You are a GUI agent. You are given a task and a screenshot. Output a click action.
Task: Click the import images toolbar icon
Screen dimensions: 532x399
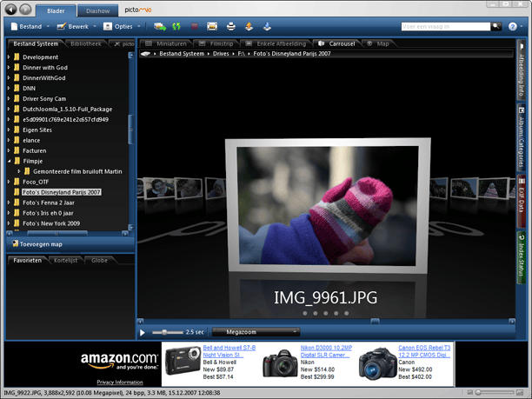[x=160, y=26]
